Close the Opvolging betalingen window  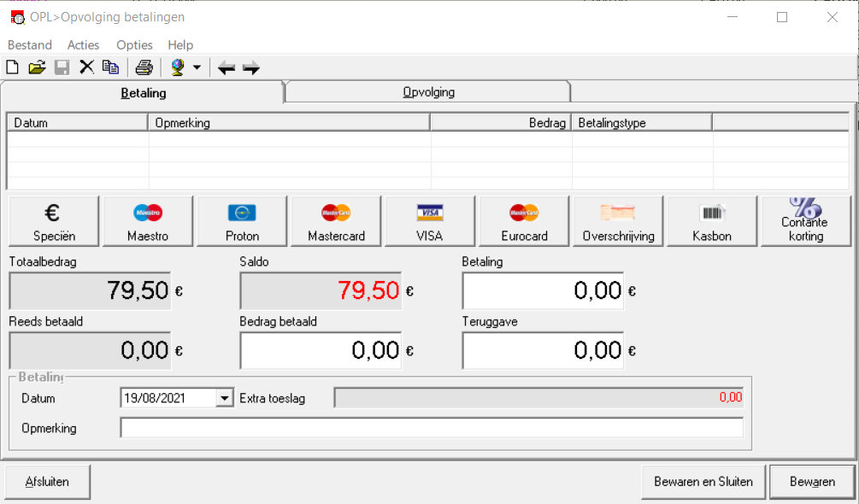tap(833, 17)
